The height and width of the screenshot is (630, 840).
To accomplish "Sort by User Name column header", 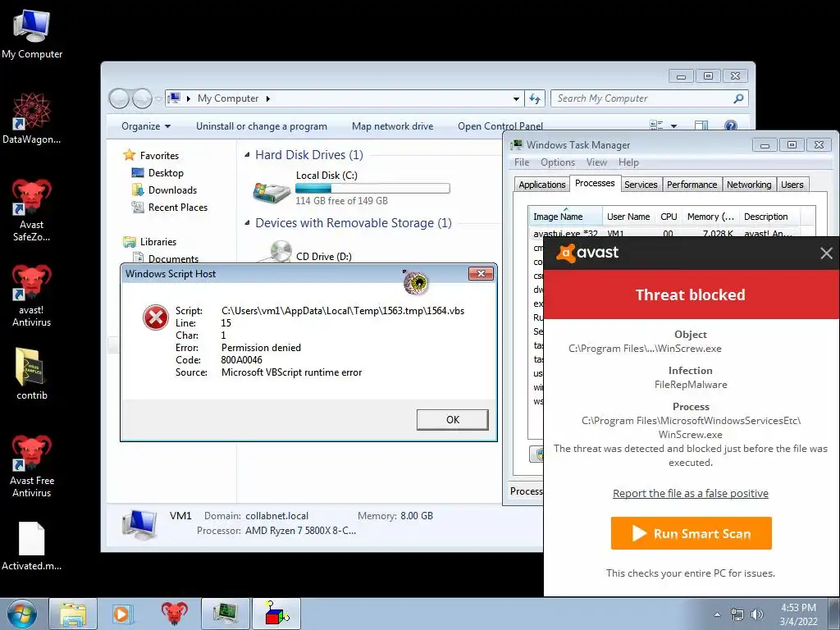I will click(628, 217).
